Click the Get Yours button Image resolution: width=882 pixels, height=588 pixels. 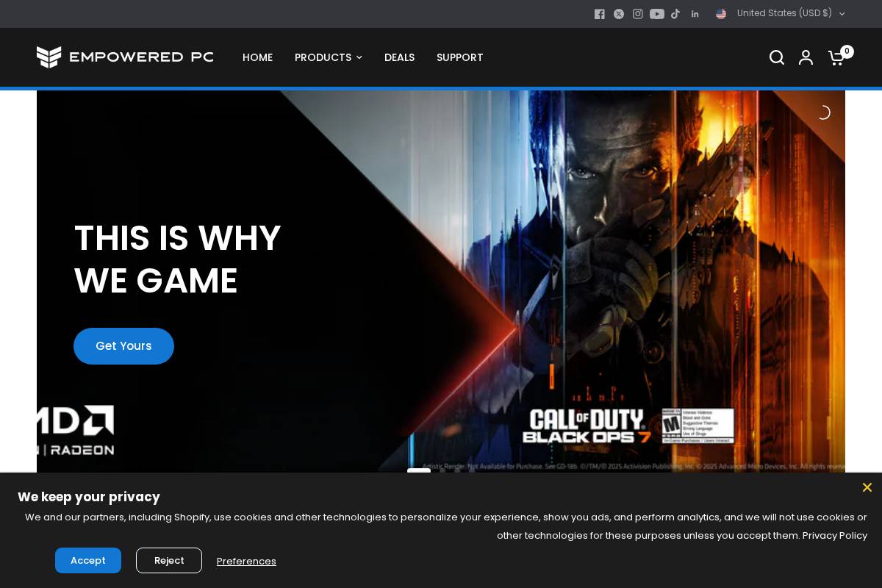click(123, 346)
